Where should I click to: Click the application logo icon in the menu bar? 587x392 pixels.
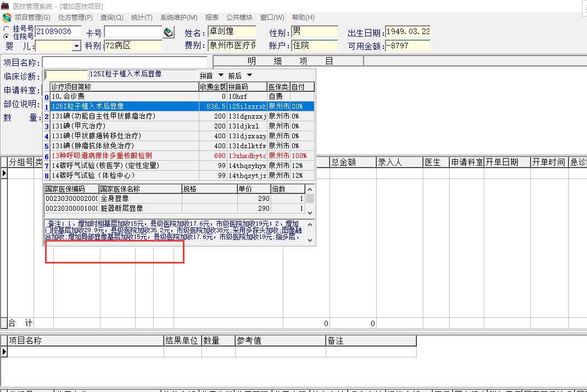7,18
